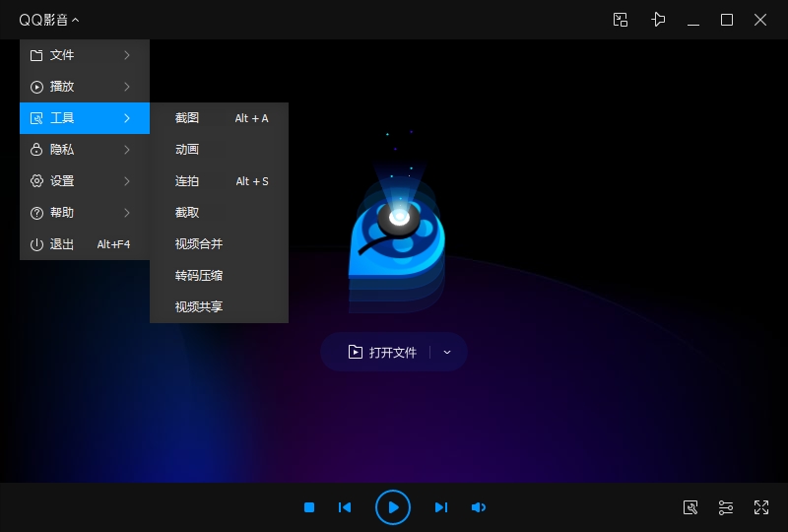The image size is (788, 532).
Task: Go to the previous track
Action: tap(345, 507)
